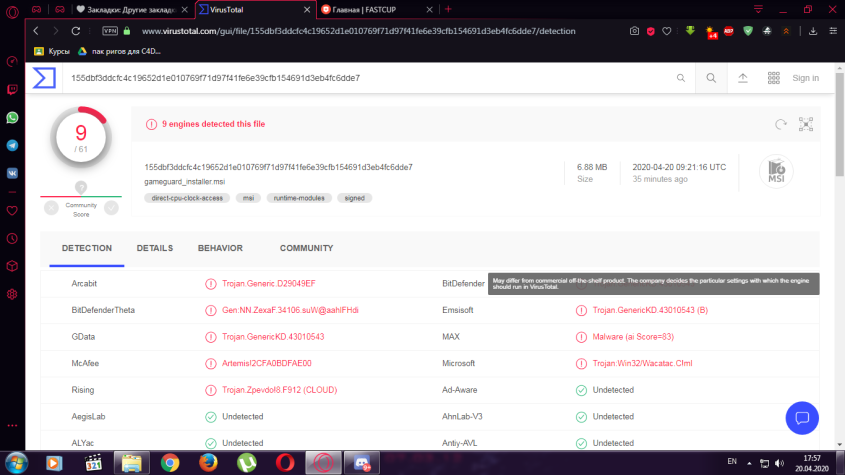
Task: Open the chat bubble button
Action: coord(802,418)
